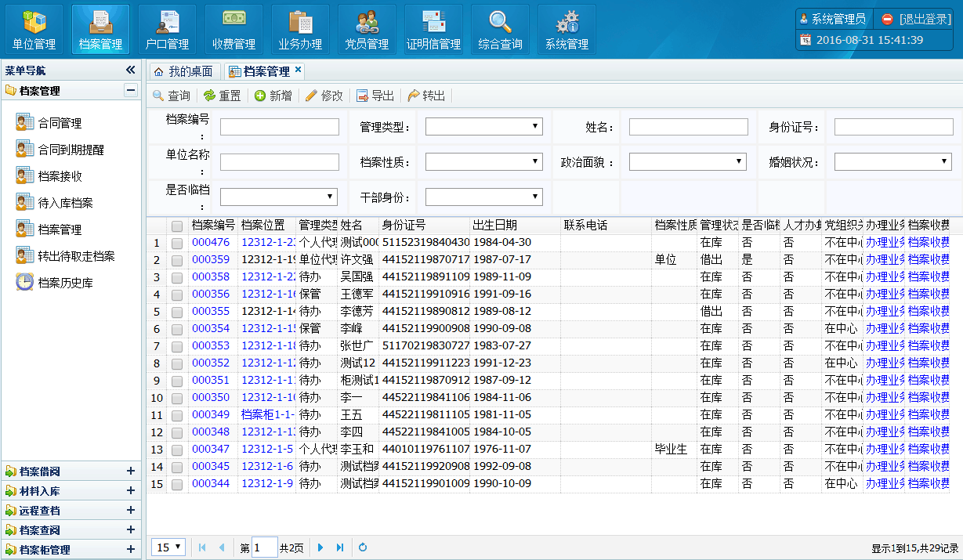Check the row for 张世广
Viewport: 963px width, 560px height.
177,346
